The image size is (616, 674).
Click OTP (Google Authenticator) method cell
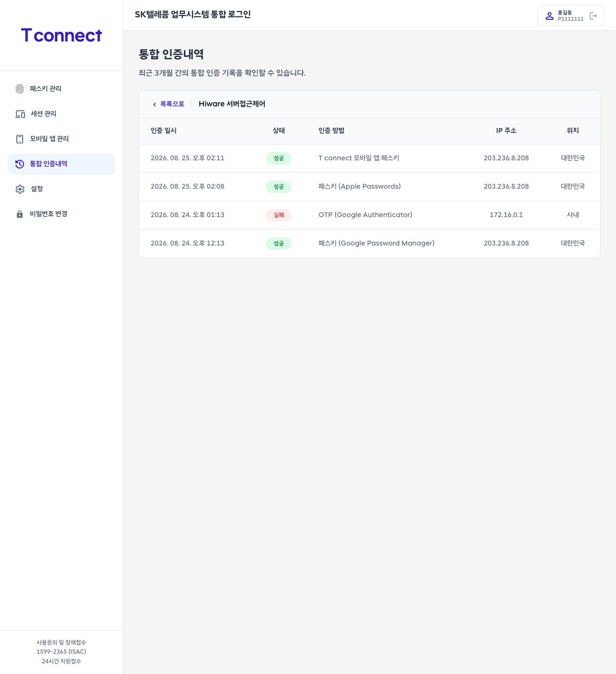[x=365, y=215]
